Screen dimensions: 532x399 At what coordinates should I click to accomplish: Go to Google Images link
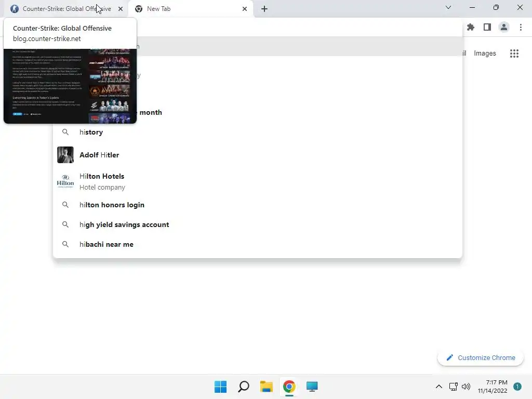(x=485, y=54)
